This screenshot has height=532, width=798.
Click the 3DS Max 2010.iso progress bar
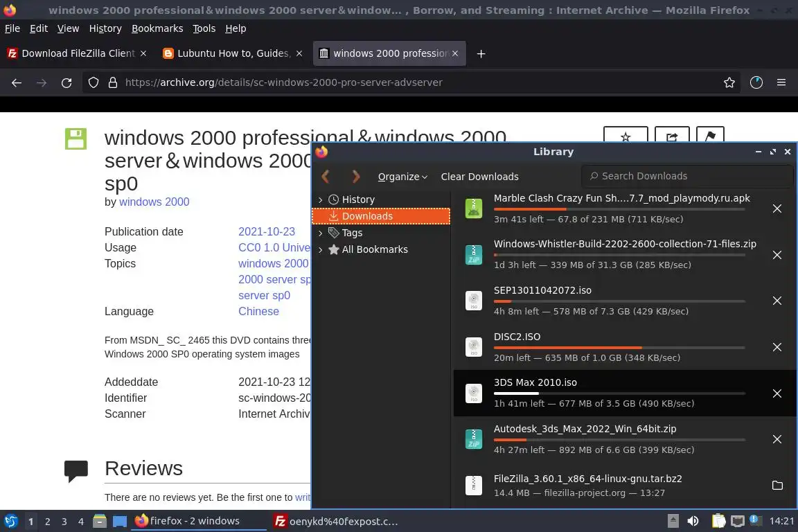point(619,393)
